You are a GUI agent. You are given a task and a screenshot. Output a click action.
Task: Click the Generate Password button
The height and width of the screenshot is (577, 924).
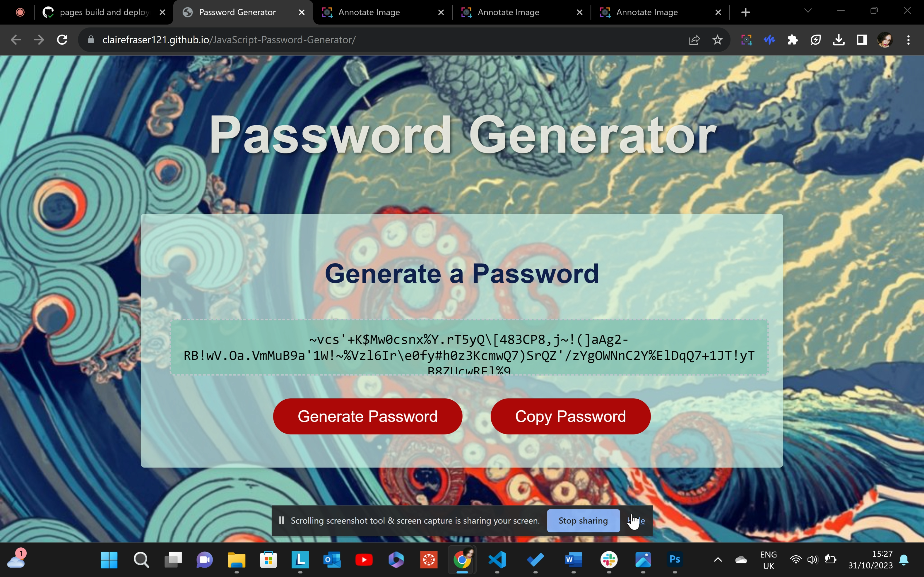368,416
